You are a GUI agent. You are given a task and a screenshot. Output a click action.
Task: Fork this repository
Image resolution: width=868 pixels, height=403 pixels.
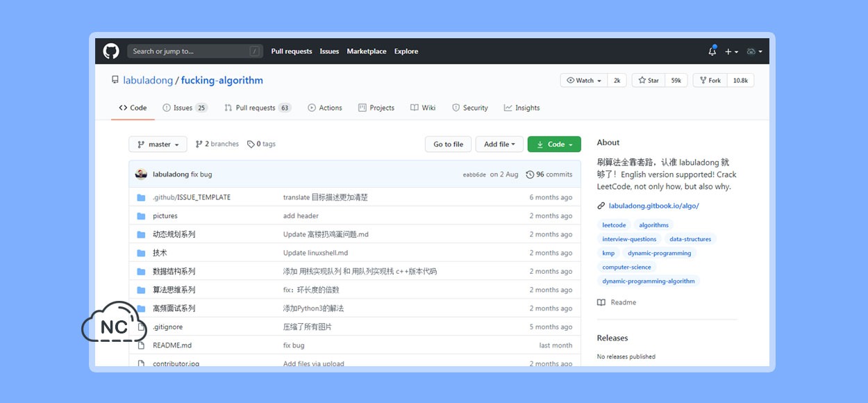click(710, 81)
